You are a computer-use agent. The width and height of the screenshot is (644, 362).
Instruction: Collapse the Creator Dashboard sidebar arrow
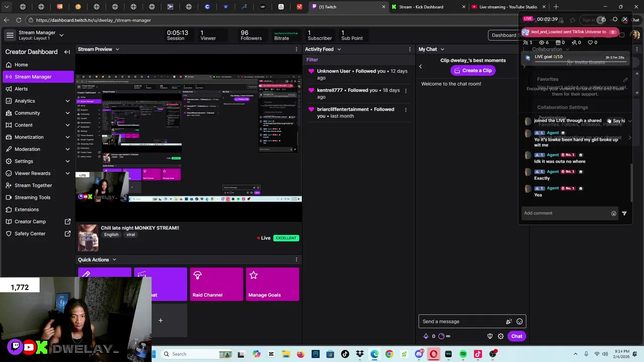[67, 52]
